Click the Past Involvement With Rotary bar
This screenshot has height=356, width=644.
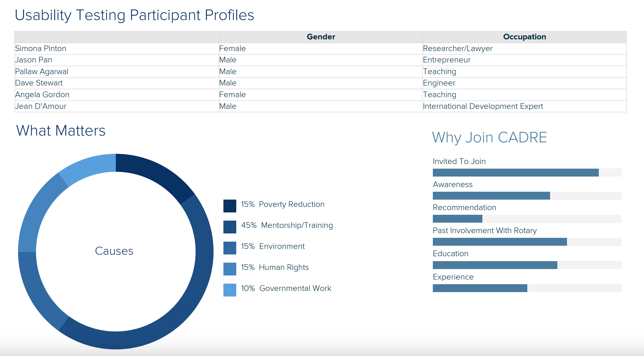(527, 242)
